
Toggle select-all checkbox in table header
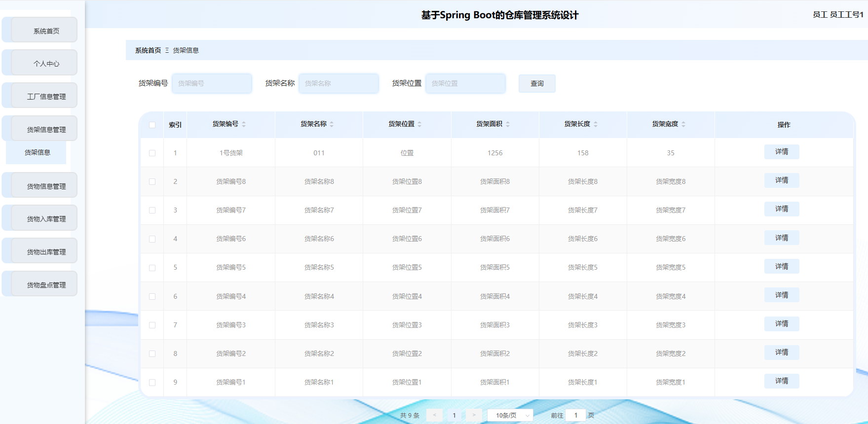pyautogui.click(x=152, y=125)
